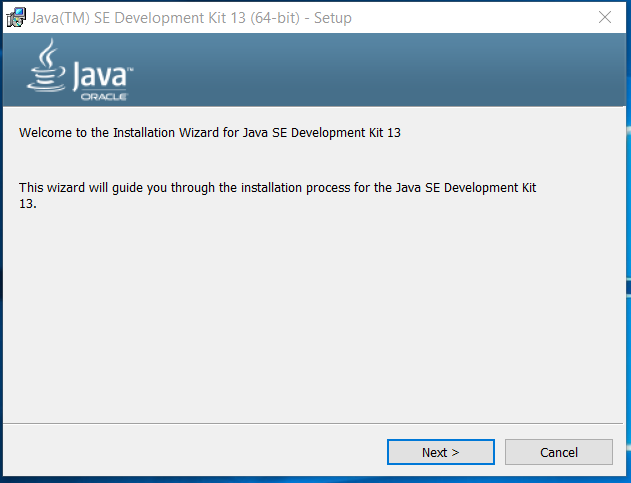The width and height of the screenshot is (631, 483).
Task: Click the ORACLE text beneath Java logo
Action: click(x=104, y=97)
